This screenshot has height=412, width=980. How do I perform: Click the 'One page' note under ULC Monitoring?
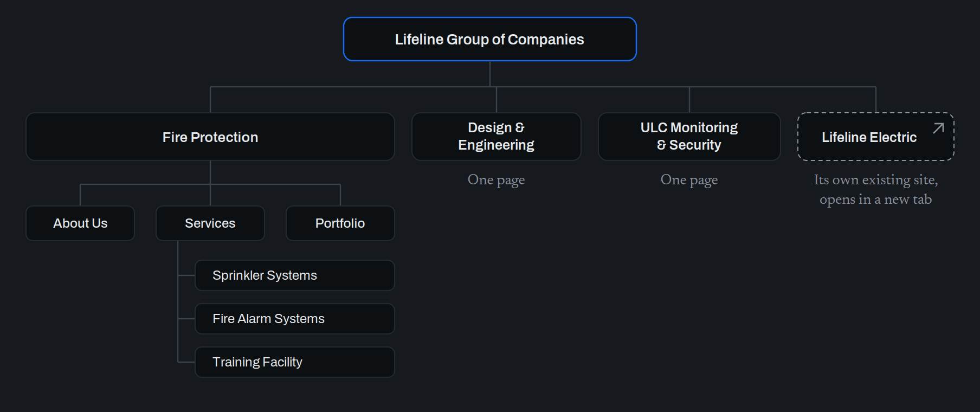pos(689,180)
